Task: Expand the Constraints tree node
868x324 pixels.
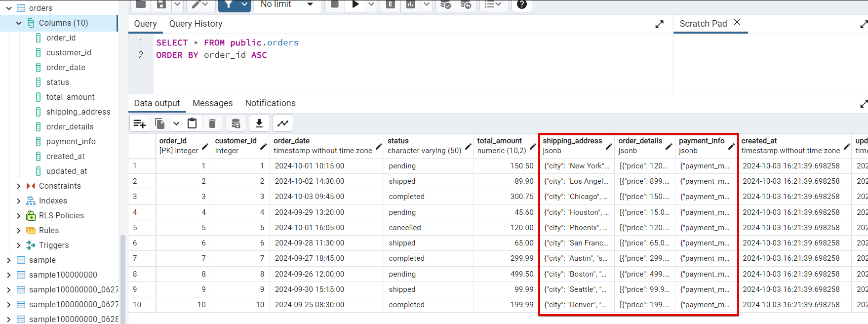Action: 19,186
